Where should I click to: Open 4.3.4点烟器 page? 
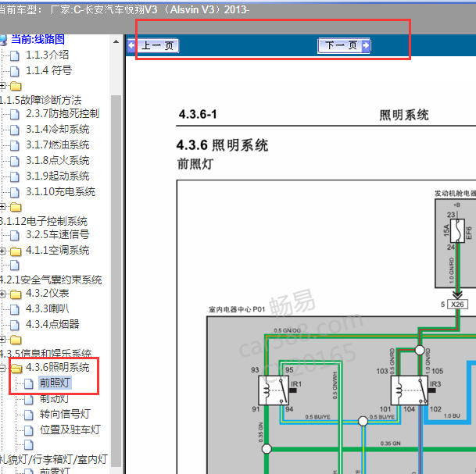(52, 324)
